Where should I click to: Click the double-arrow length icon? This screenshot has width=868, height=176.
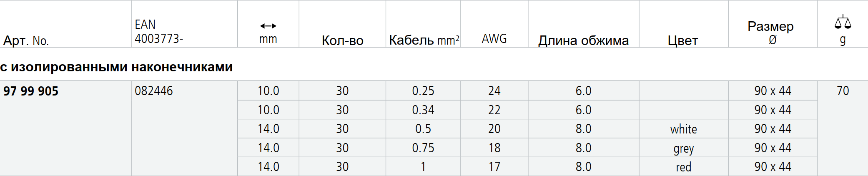click(x=268, y=26)
